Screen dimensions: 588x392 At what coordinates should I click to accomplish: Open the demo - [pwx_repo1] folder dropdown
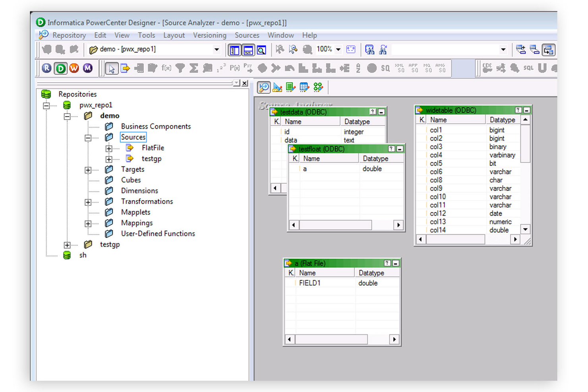(x=217, y=50)
